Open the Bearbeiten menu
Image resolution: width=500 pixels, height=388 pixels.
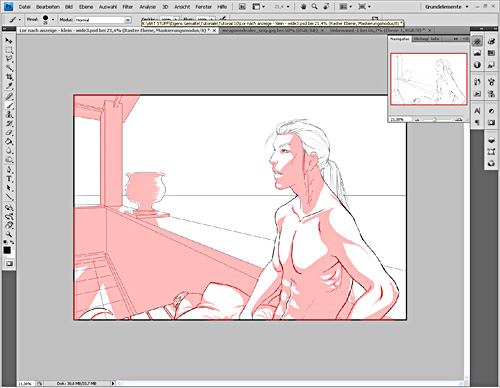pos(48,7)
